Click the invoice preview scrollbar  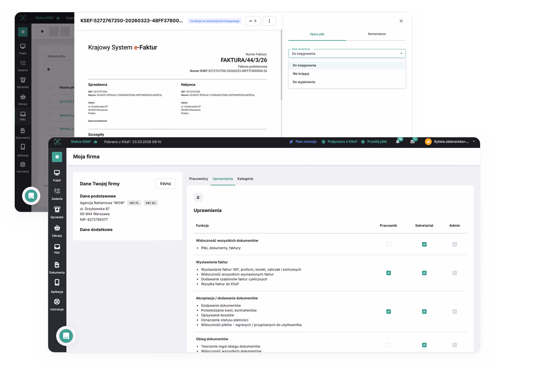pyautogui.click(x=281, y=65)
